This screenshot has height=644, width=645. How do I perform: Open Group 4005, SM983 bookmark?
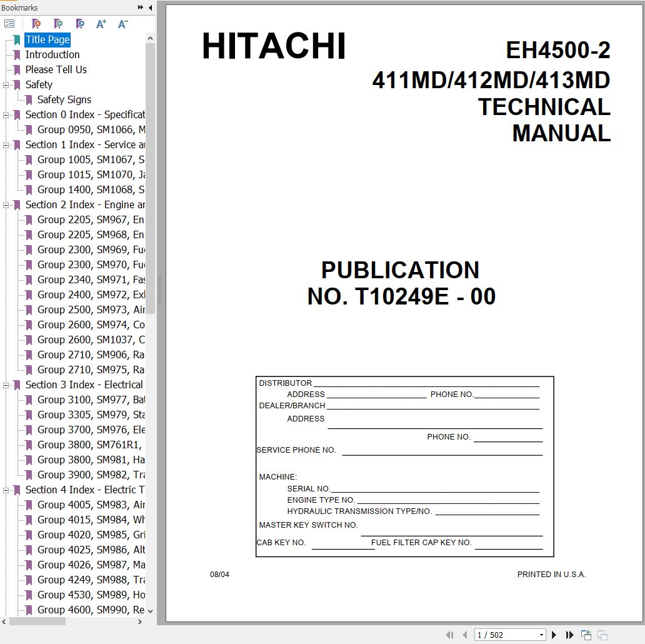[x=91, y=505]
